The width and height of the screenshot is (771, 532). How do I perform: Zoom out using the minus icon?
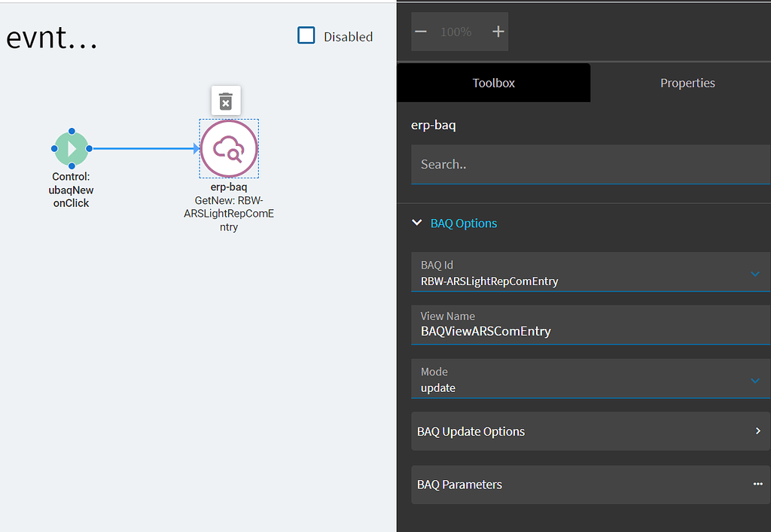(422, 32)
